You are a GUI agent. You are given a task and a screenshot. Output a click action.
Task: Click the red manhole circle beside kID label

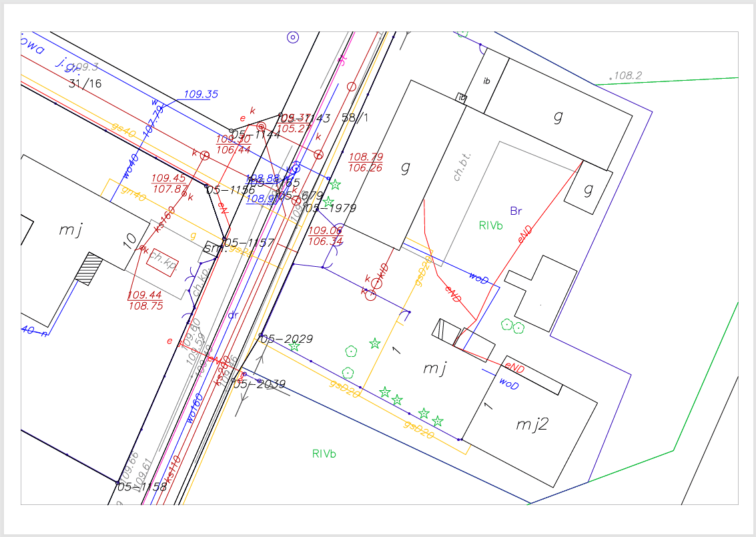(x=376, y=283)
